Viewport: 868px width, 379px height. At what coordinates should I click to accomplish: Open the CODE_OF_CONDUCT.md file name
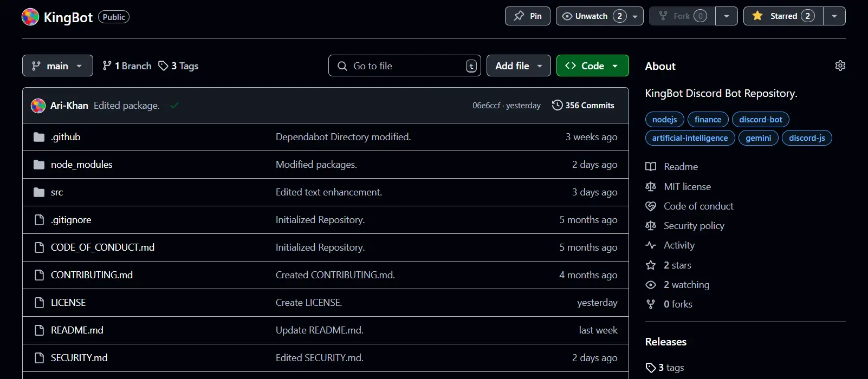102,247
